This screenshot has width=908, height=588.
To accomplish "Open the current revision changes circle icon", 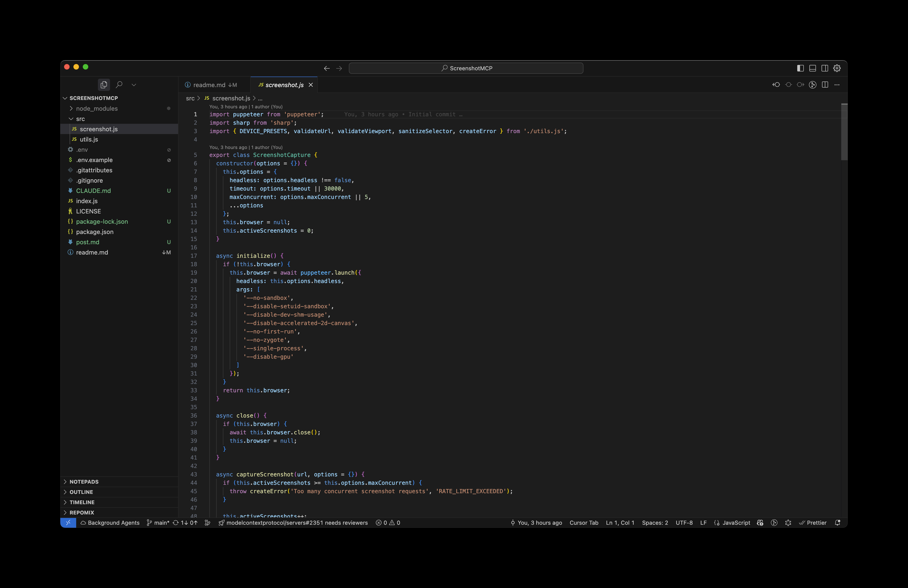I will point(788,85).
